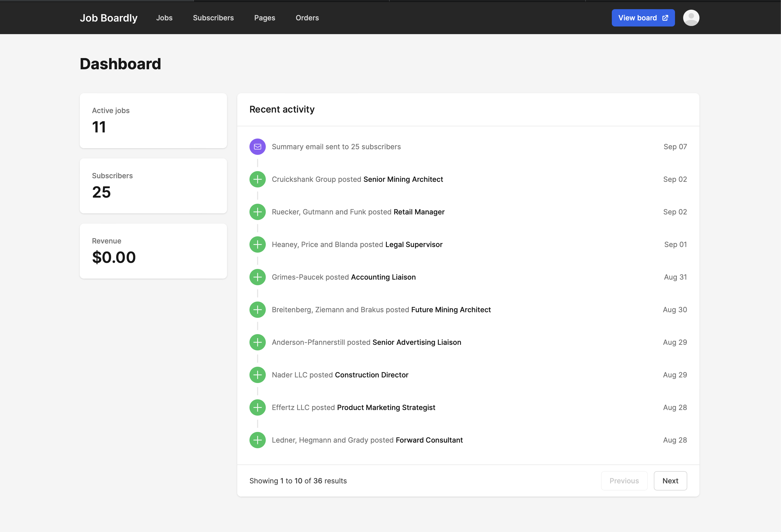The height and width of the screenshot is (532, 781).
Task: Click the Previous pagination button
Action: point(624,481)
